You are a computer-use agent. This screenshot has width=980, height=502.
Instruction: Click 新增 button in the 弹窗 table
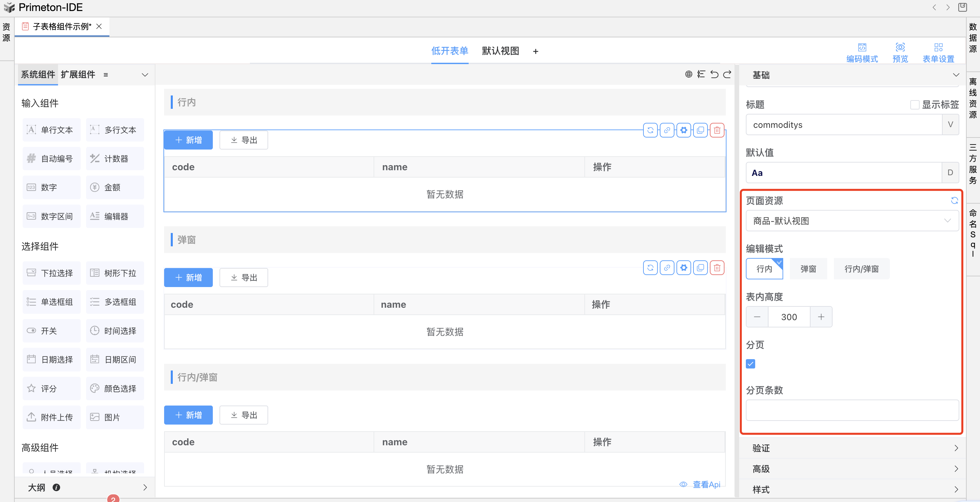click(x=188, y=277)
